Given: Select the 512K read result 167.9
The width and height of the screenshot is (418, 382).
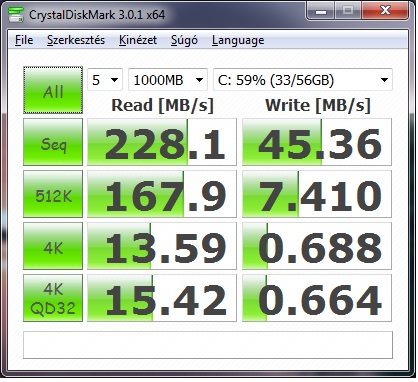Looking at the screenshot, I should click(x=162, y=194).
